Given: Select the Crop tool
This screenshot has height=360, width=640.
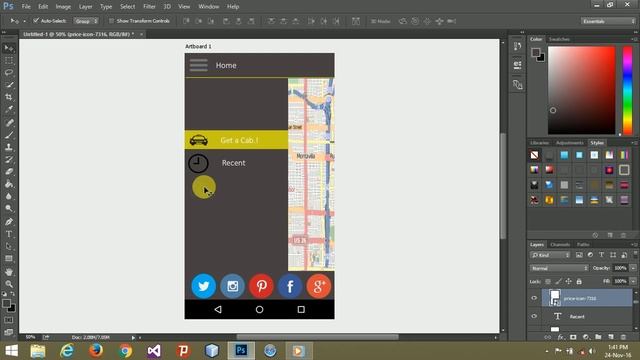Looking at the screenshot, I should [9, 97].
